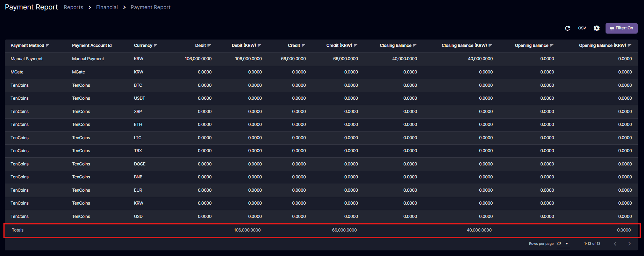Navigate to Financial breadcrumb
Viewport: 644px width, 256px height.
107,7
